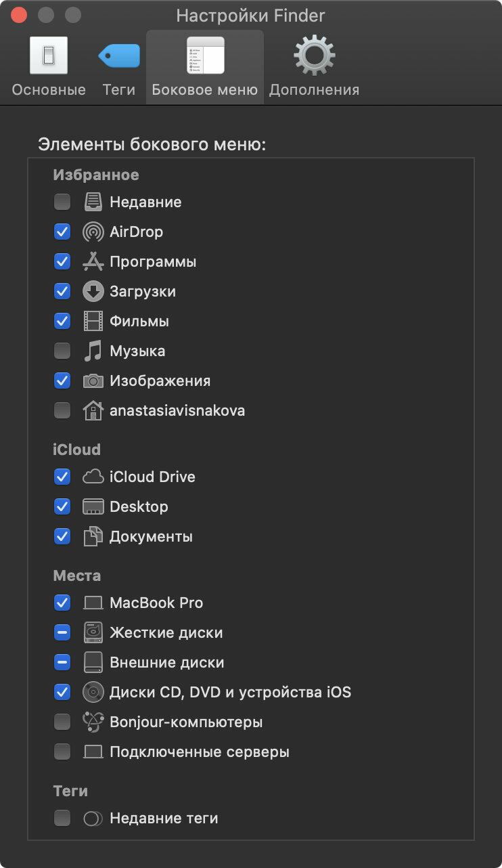502x868 pixels.
Task: Uncheck the Программы checkbox
Action: pyautogui.click(x=62, y=261)
